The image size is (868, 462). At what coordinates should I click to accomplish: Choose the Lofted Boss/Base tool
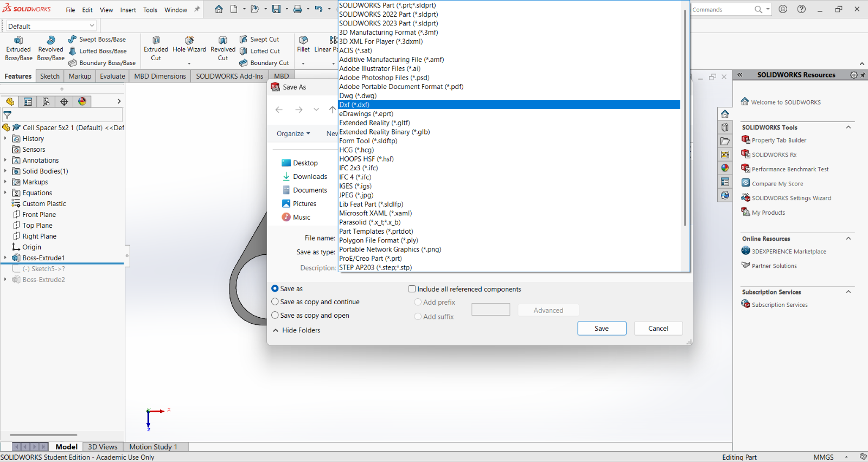[x=98, y=51]
